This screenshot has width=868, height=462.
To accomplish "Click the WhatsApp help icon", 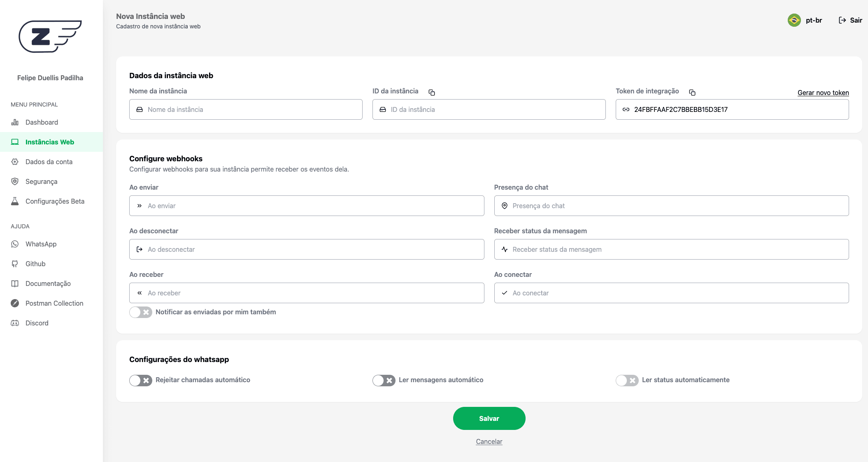I will [15, 244].
